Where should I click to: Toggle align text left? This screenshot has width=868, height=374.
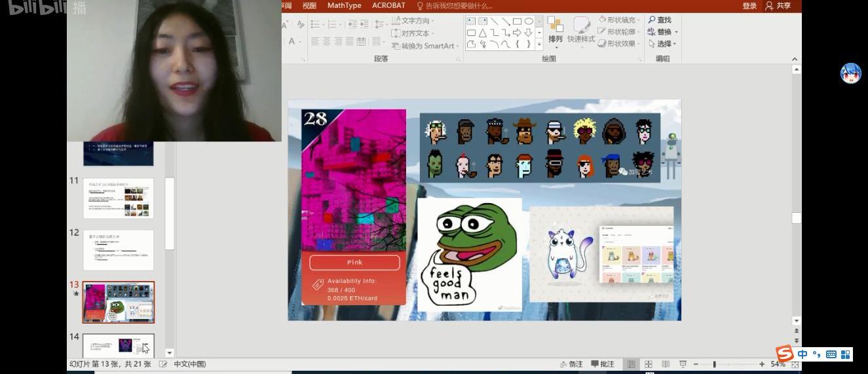click(315, 41)
